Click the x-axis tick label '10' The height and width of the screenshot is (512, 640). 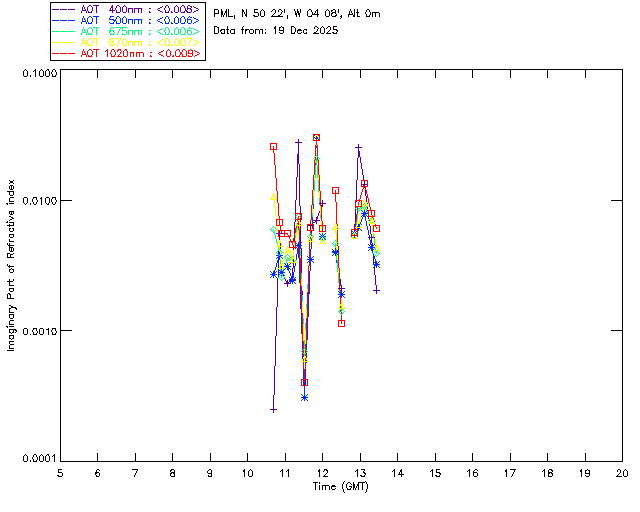(247, 473)
